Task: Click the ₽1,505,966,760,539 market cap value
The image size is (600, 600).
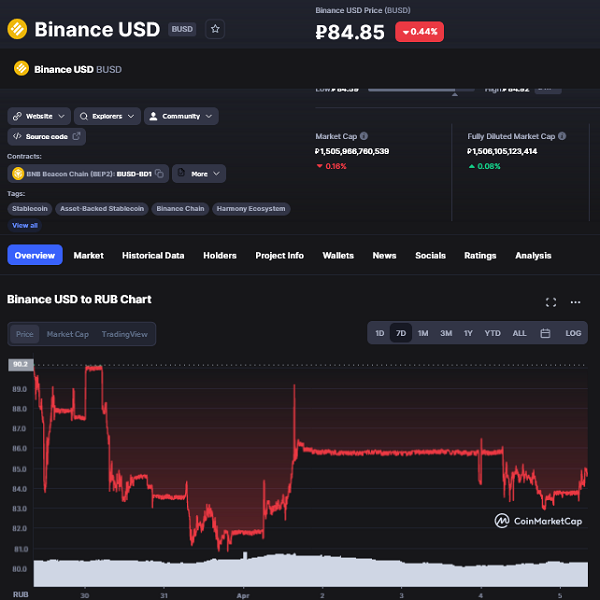Action: [x=352, y=152]
